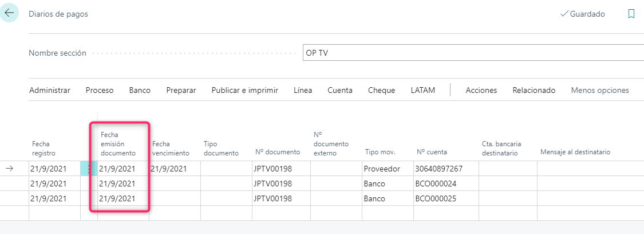The image size is (644, 234).
Task: Open the Cheque menu
Action: (x=382, y=91)
